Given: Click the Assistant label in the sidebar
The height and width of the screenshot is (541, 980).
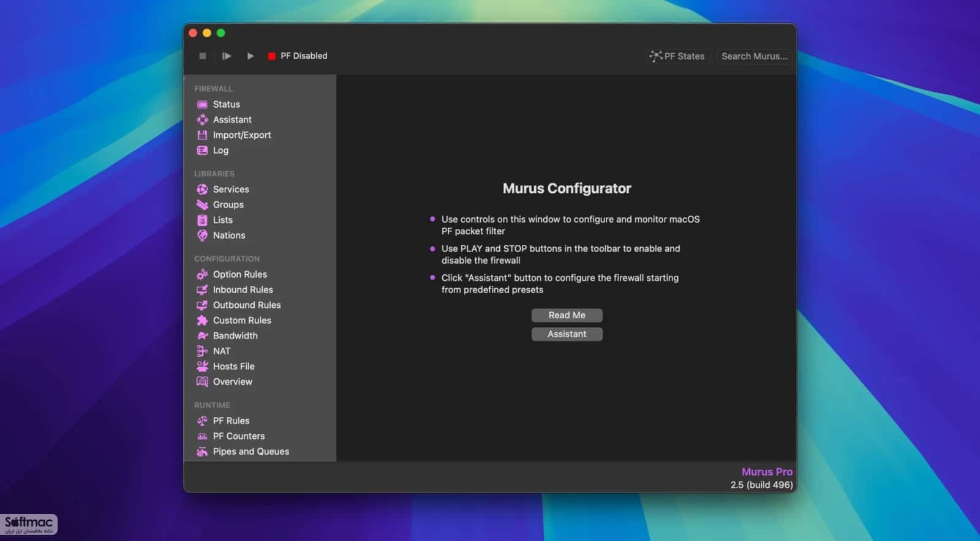Looking at the screenshot, I should click(x=232, y=120).
